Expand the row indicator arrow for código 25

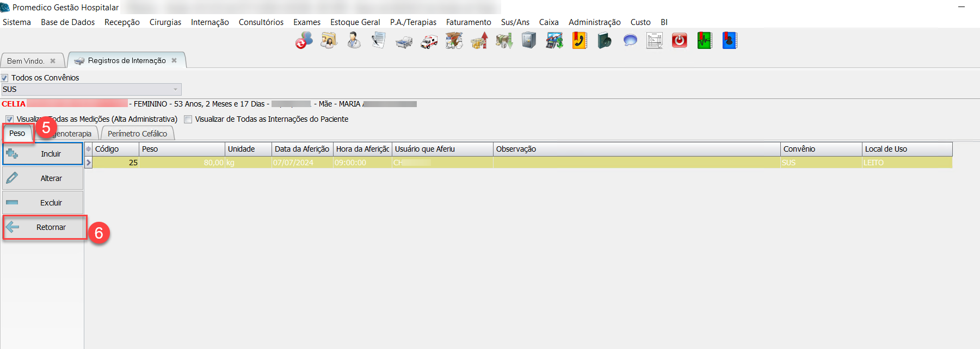point(89,163)
